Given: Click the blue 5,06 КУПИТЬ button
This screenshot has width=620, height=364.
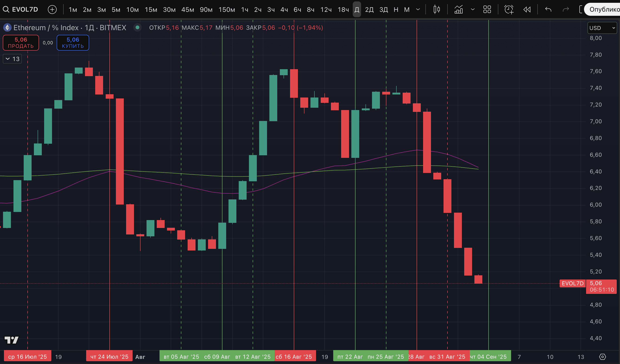Looking at the screenshot, I should pyautogui.click(x=73, y=42).
